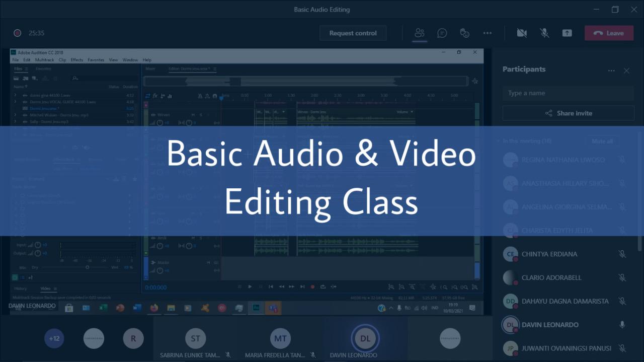Show the +12 more participants
Viewport: 644px width, 362px height.
(x=54, y=338)
